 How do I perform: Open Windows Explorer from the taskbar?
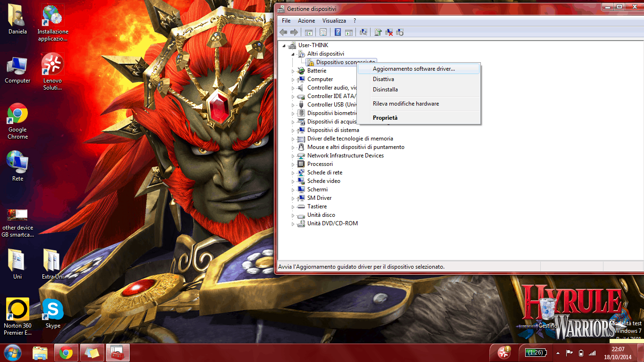pyautogui.click(x=41, y=353)
